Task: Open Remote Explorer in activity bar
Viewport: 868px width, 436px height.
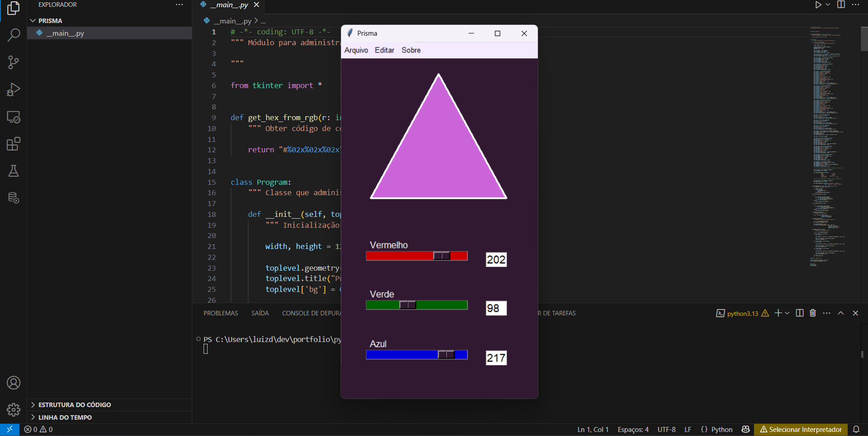Action: [14, 117]
